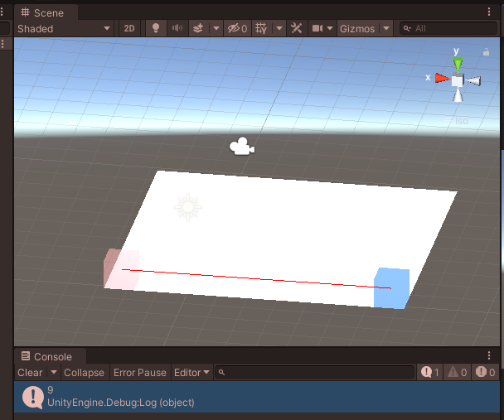Open Console panel options menu
Image resolution: width=504 pixels, height=420 pixels.
tap(489, 355)
